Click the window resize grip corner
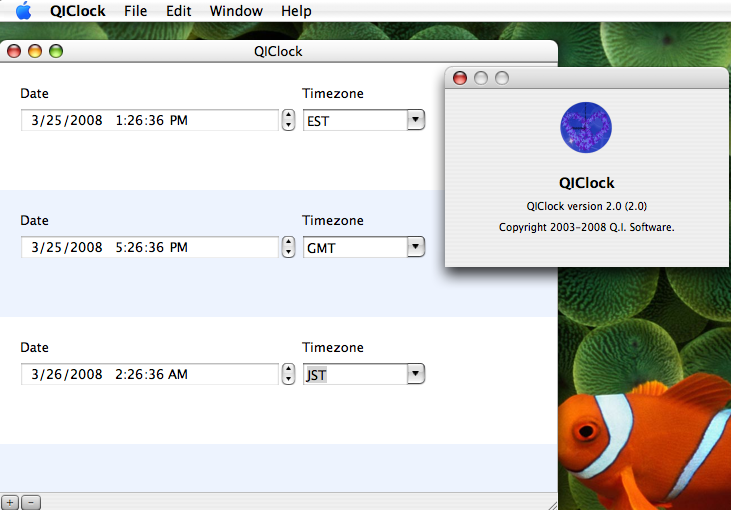Screen dimensions: 731x510 coord(552,505)
